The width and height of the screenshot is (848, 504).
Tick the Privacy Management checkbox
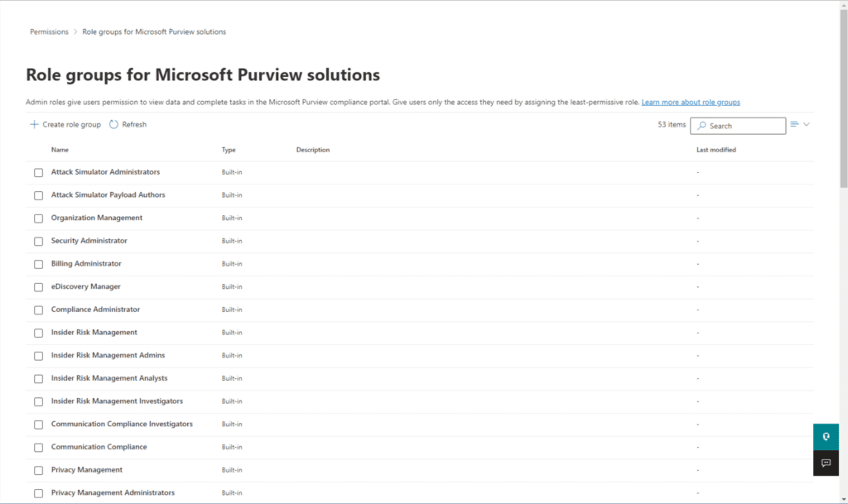click(38, 471)
